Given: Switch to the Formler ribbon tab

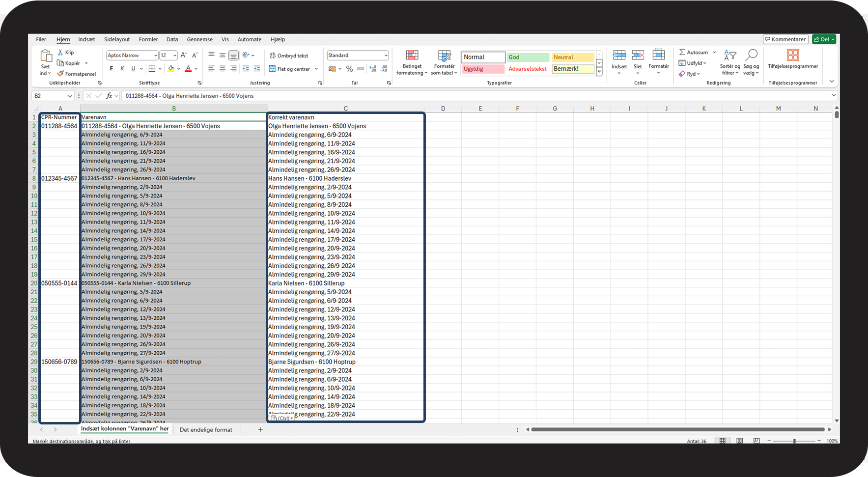Looking at the screenshot, I should tap(148, 39).
